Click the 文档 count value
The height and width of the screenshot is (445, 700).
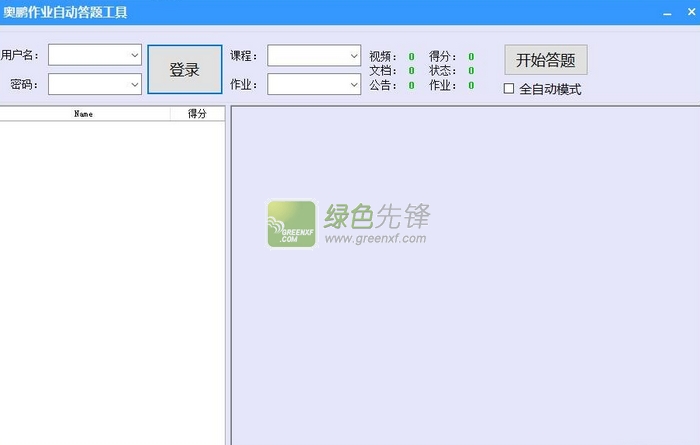[411, 71]
